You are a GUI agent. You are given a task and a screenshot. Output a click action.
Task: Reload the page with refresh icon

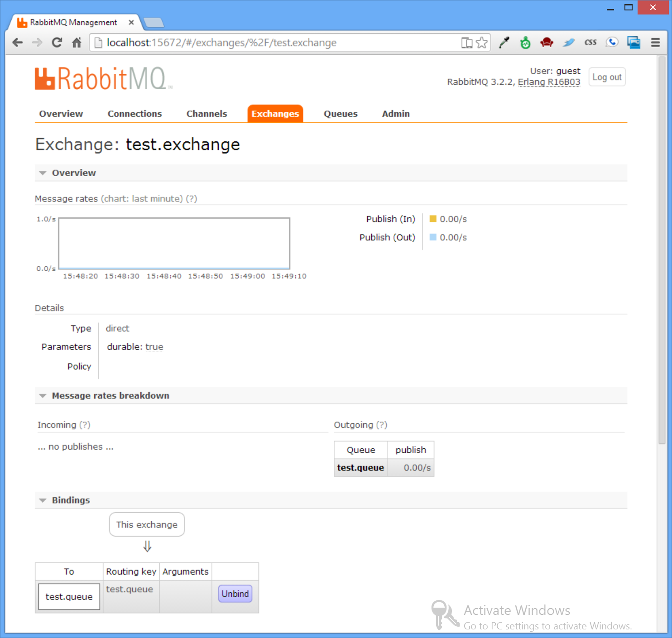[x=57, y=43]
